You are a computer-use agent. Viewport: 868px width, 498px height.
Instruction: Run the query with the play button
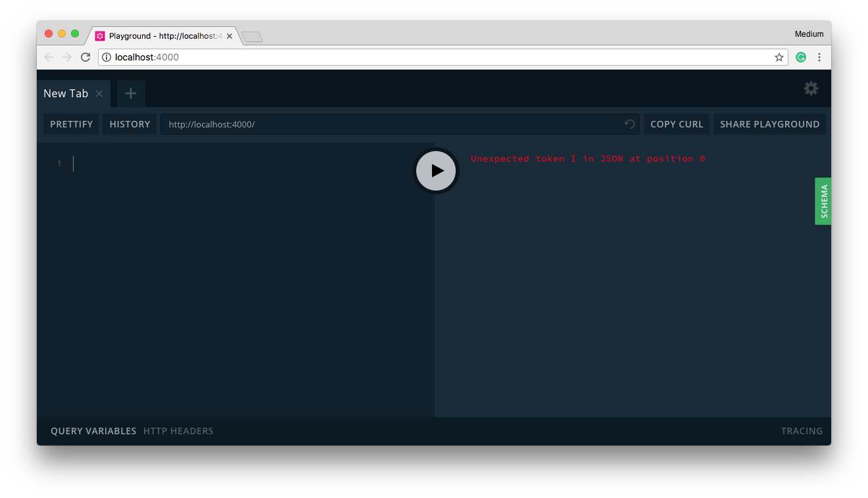point(436,171)
